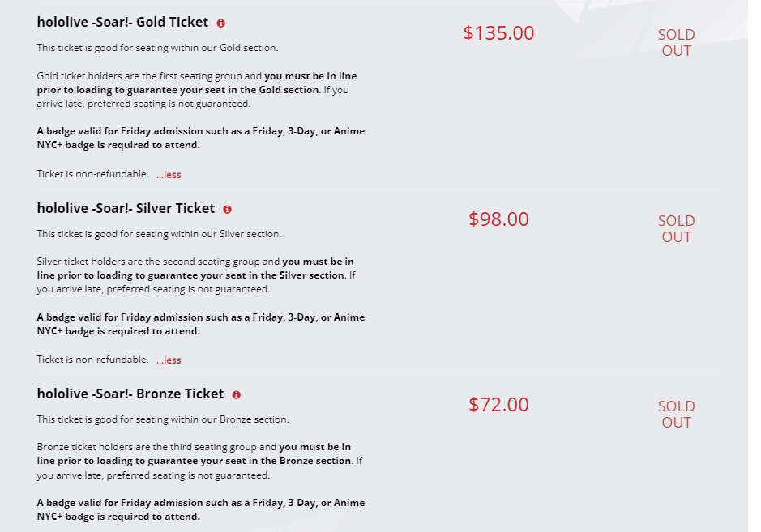Viewport: 761px width, 532px height.
Task: Click the 'seating within our Bronze section' sentence
Action: pos(163,419)
